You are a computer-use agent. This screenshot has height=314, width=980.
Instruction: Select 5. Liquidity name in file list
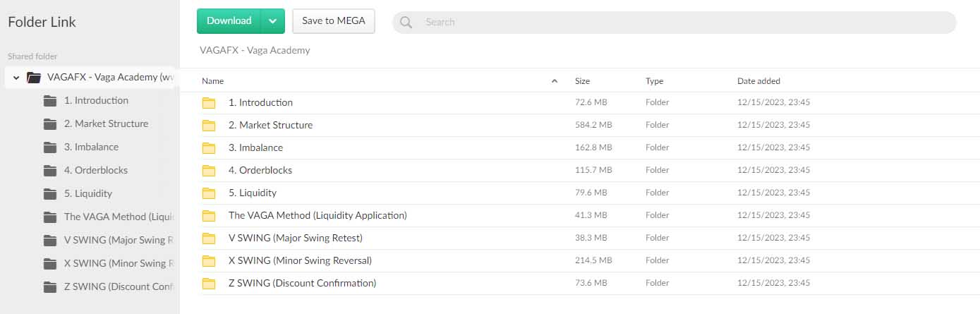click(253, 193)
